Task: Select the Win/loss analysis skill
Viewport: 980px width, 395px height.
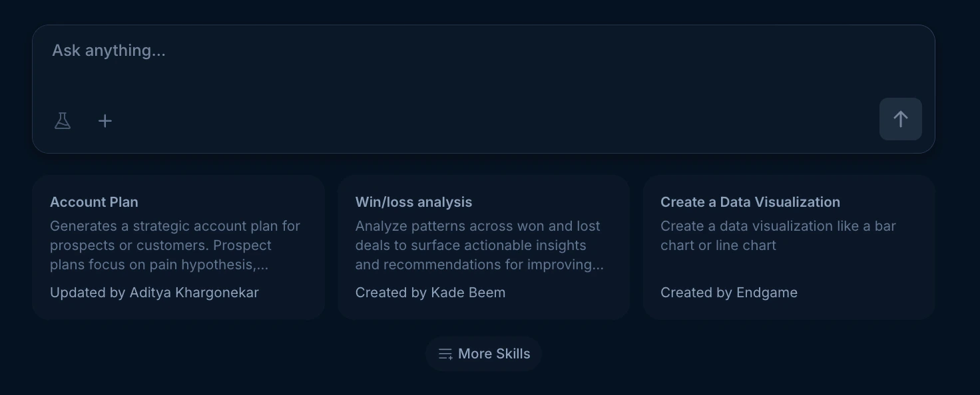Action: pos(484,247)
